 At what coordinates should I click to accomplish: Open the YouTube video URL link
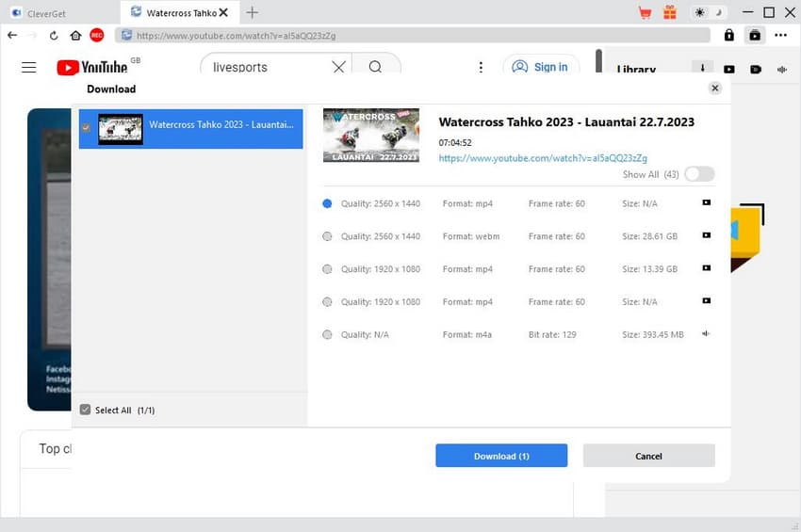point(543,158)
